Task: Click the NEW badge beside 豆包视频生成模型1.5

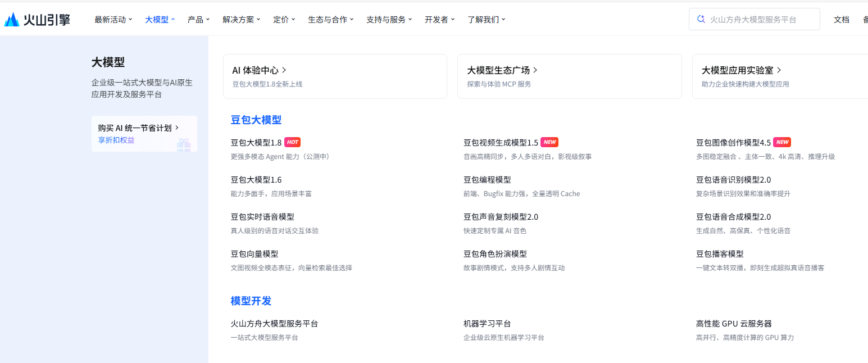Action: tap(549, 142)
